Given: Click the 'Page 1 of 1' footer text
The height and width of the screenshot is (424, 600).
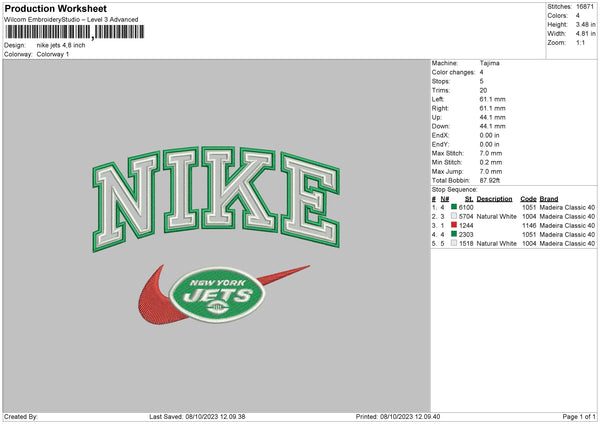Looking at the screenshot, I should 579,417.
